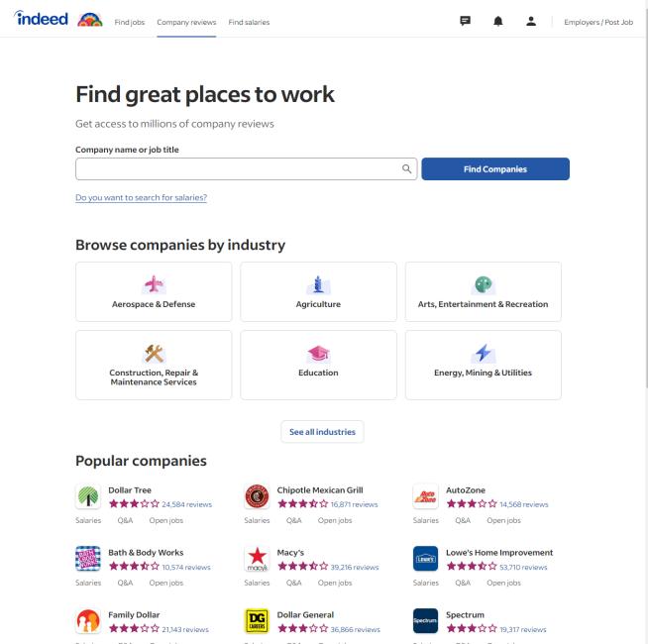Click the Chipotle Mexican Grill logo
Viewport: 648px width, 644px height.
tap(257, 496)
